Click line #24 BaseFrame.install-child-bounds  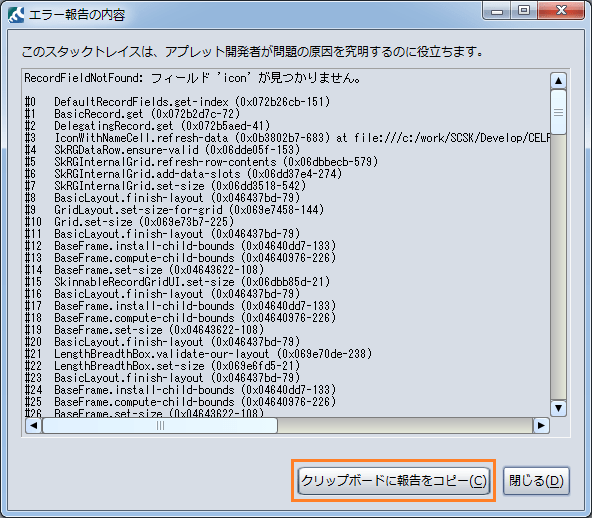click(x=180, y=390)
